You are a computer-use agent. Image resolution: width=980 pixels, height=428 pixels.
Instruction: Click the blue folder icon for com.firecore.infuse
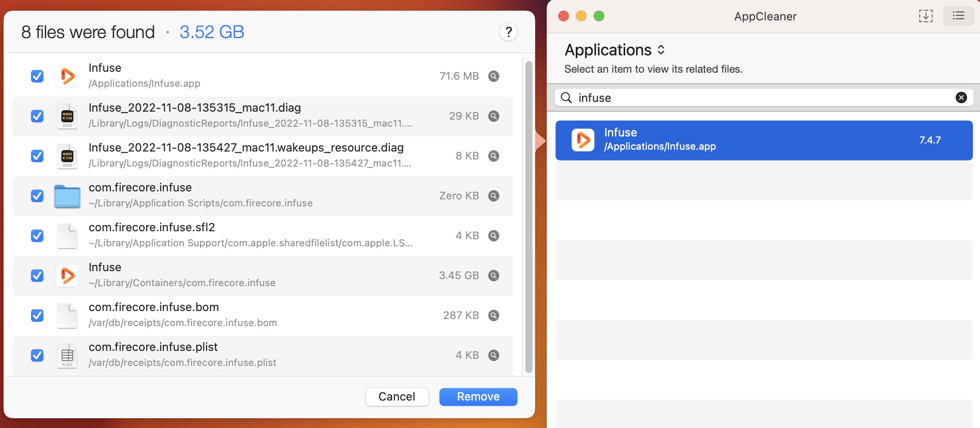click(67, 196)
